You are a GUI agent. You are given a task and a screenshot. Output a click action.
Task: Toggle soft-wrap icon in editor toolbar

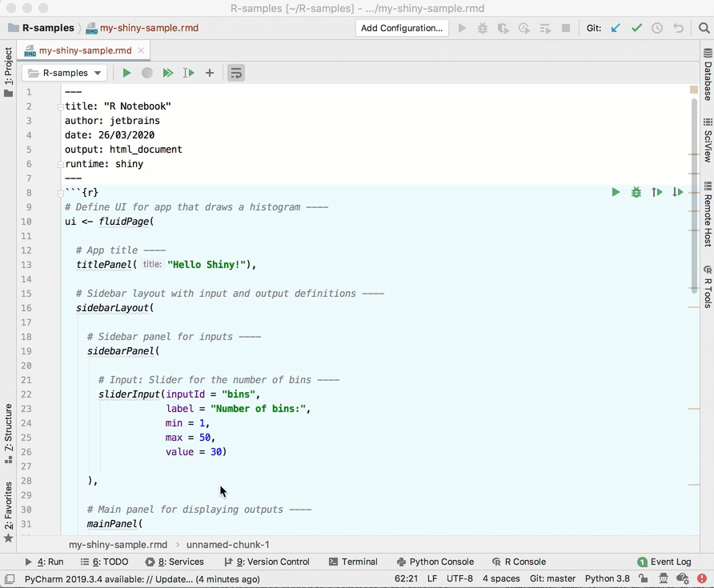tap(236, 73)
